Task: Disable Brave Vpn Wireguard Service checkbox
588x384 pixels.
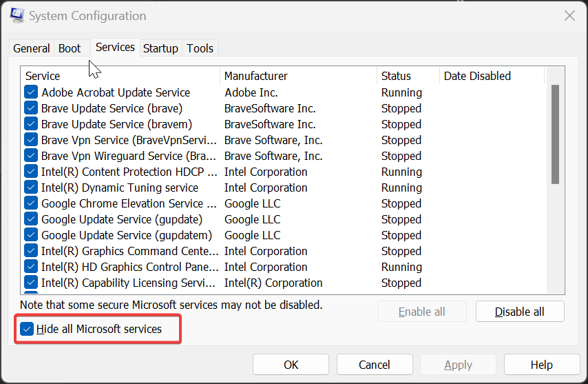Action: (x=31, y=156)
